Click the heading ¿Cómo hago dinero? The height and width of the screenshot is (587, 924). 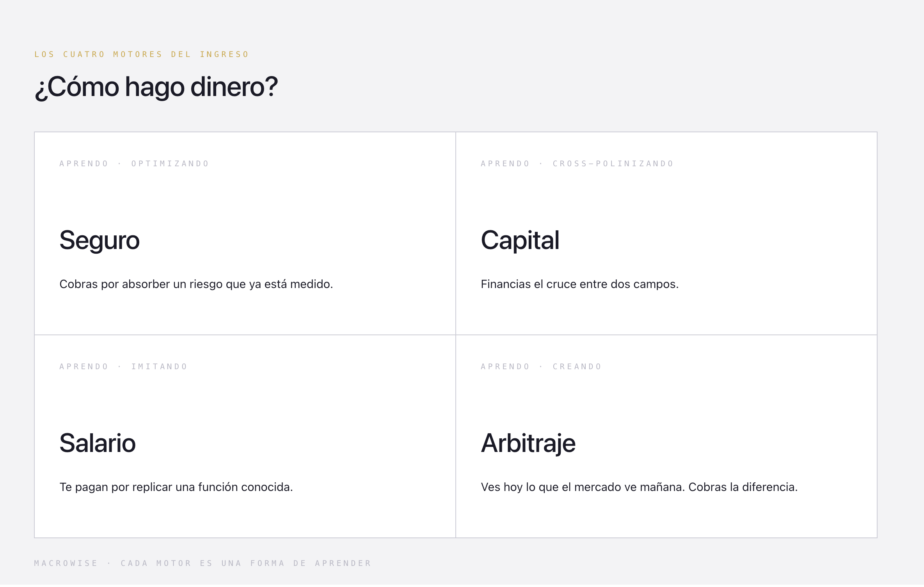pyautogui.click(x=156, y=87)
